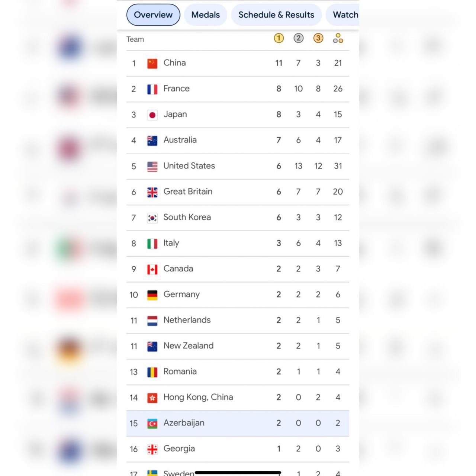The width and height of the screenshot is (476, 476).
Task: Click the total medals column icon
Action: click(x=338, y=38)
